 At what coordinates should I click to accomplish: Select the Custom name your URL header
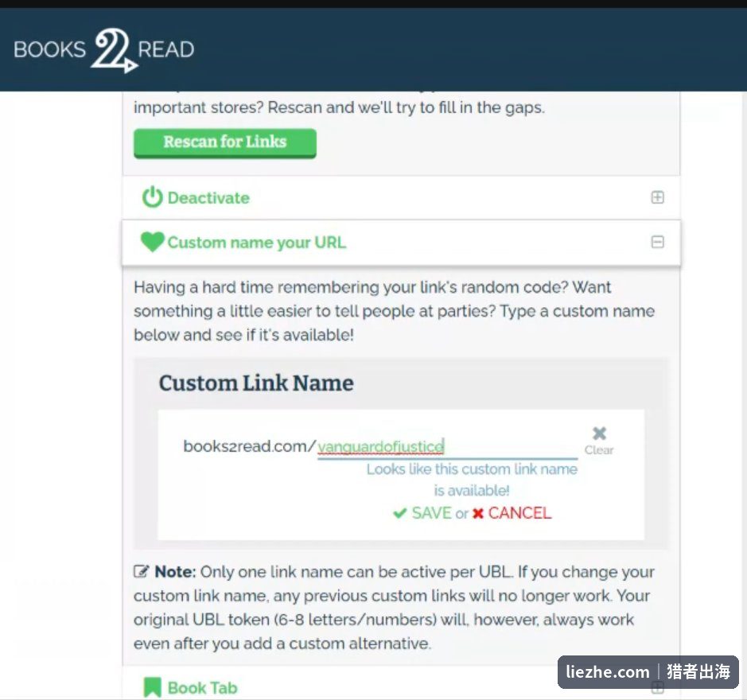(x=401, y=243)
